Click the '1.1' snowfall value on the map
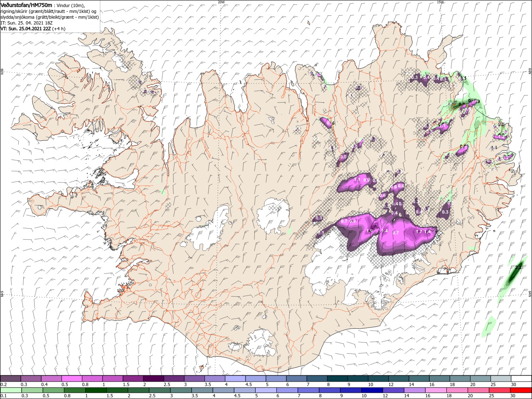The height and width of the screenshot is (399, 532). pos(357,180)
